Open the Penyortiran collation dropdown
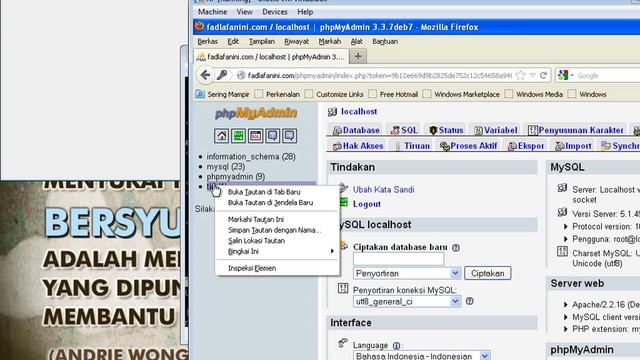The height and width of the screenshot is (360, 640). 407,273
